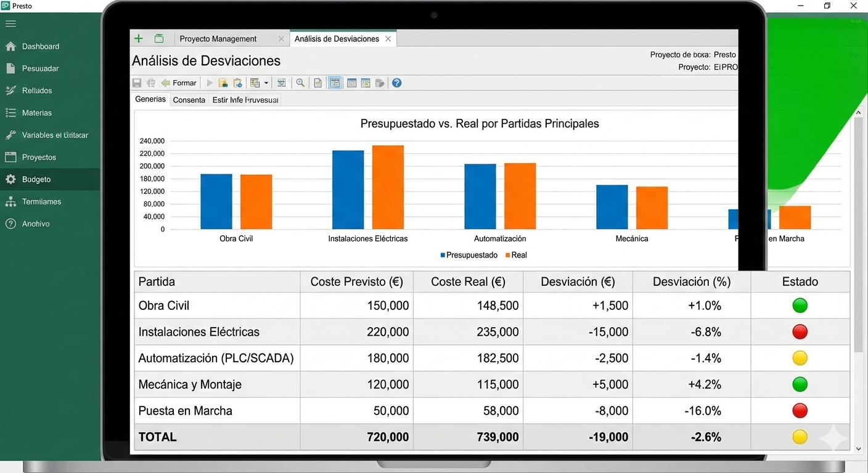Click the grayed globe toolbar icon
This screenshot has height=473, width=868.
[x=151, y=83]
